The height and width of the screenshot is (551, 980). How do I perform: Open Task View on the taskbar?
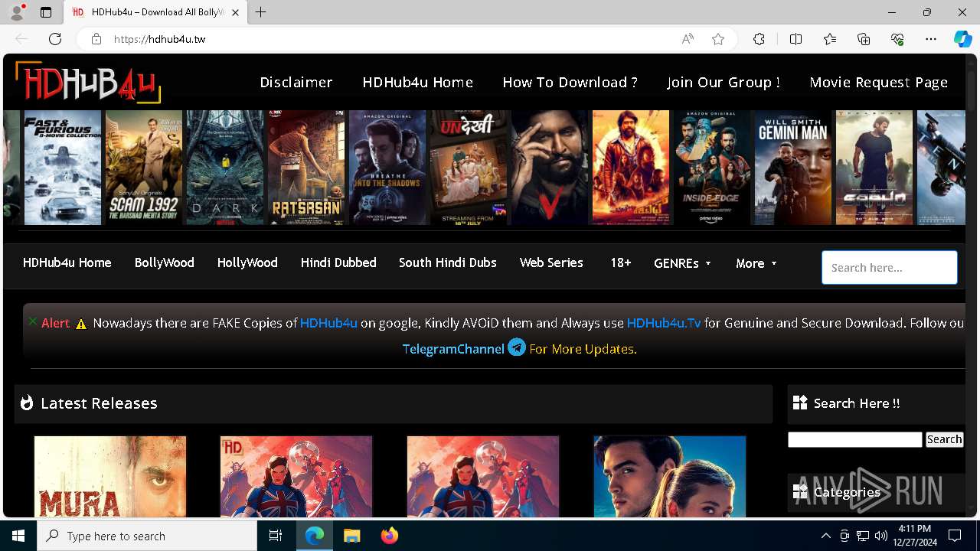(276, 536)
